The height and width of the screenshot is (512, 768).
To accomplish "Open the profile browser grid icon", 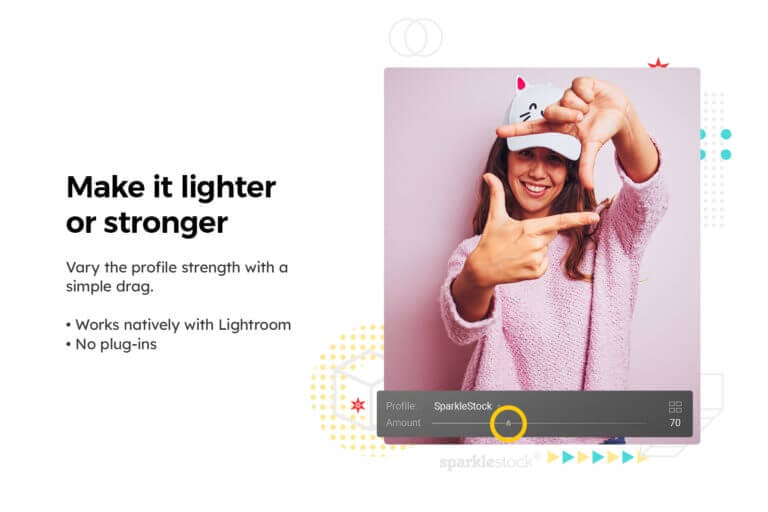I will point(675,407).
